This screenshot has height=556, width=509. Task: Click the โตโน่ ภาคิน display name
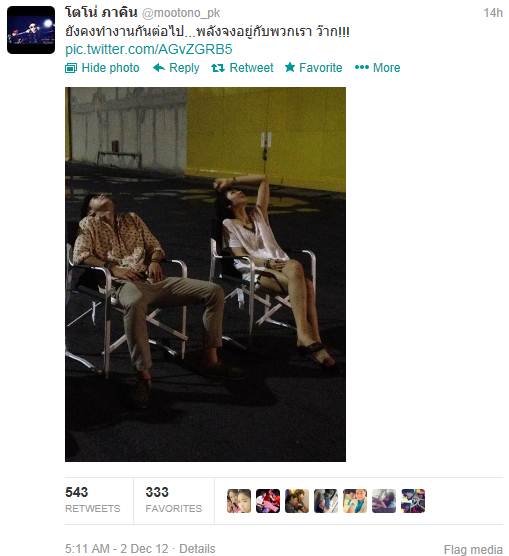point(101,13)
